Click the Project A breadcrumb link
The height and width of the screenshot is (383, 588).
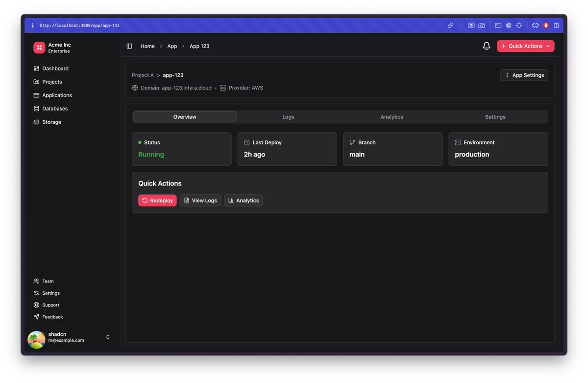tap(143, 75)
